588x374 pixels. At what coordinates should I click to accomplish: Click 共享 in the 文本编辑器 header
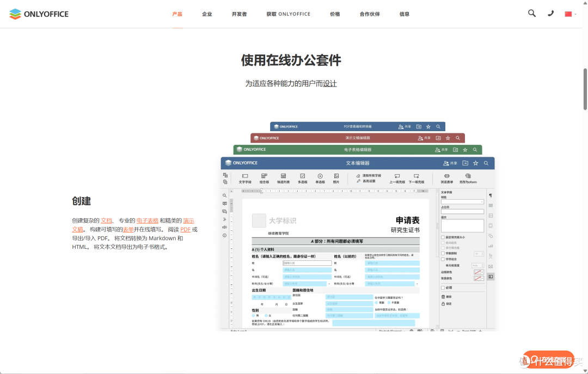tap(450, 163)
